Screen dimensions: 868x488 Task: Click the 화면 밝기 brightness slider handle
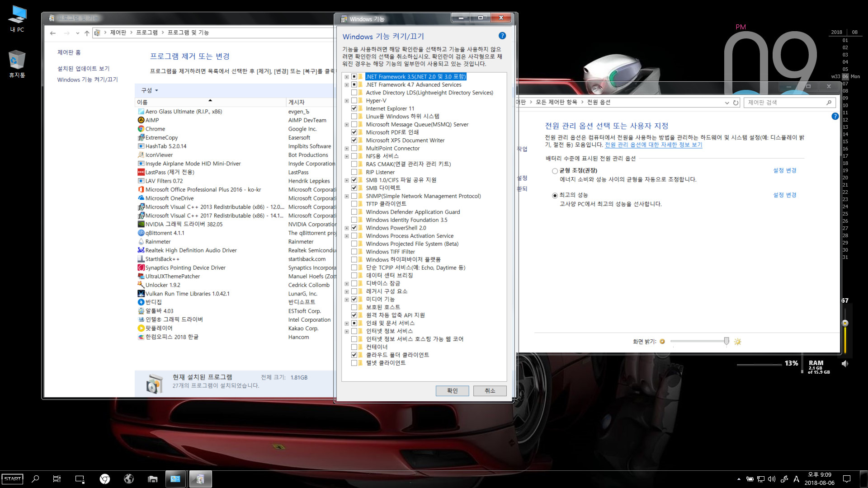point(726,341)
